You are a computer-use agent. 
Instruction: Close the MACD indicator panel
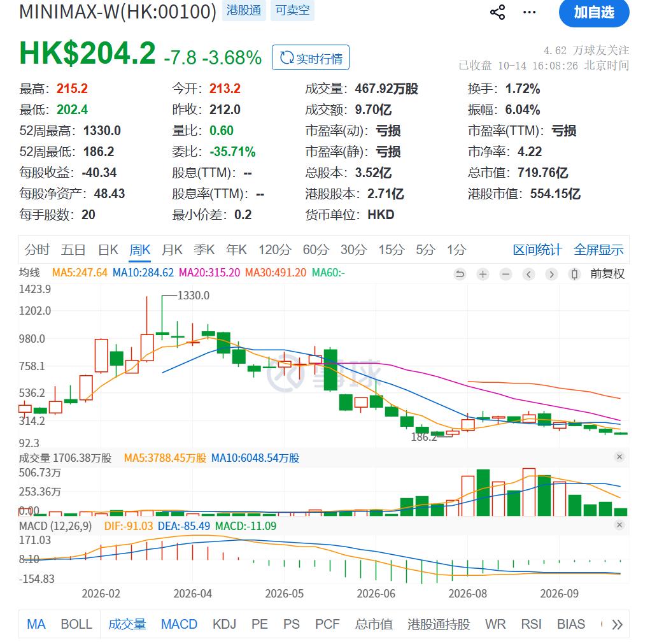coord(619,525)
